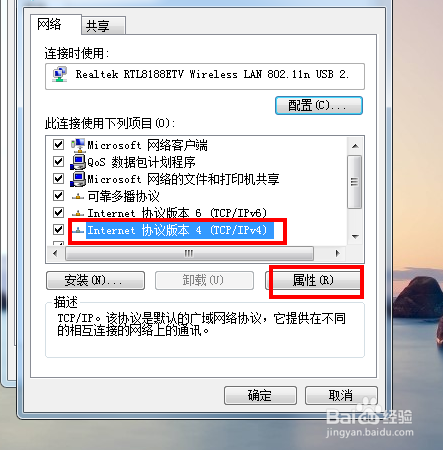Click the horizontal scrollbar thumb
Image resolution: width=443 pixels, height=450 pixels.
[x=189, y=254]
